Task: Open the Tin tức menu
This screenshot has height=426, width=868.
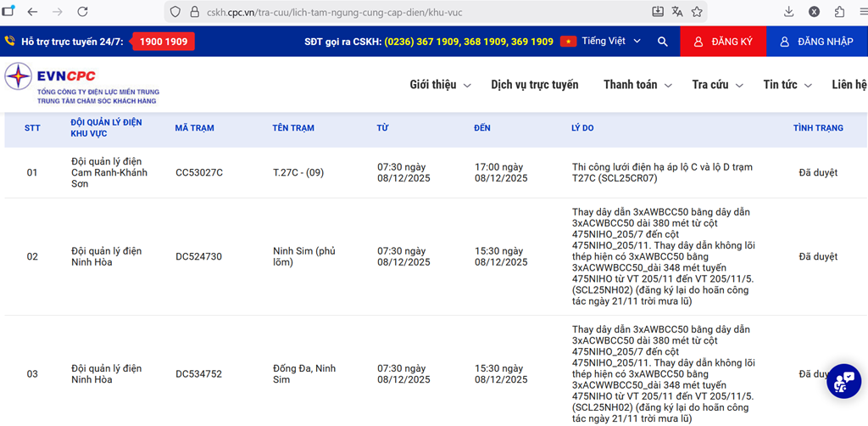Action: [x=787, y=85]
